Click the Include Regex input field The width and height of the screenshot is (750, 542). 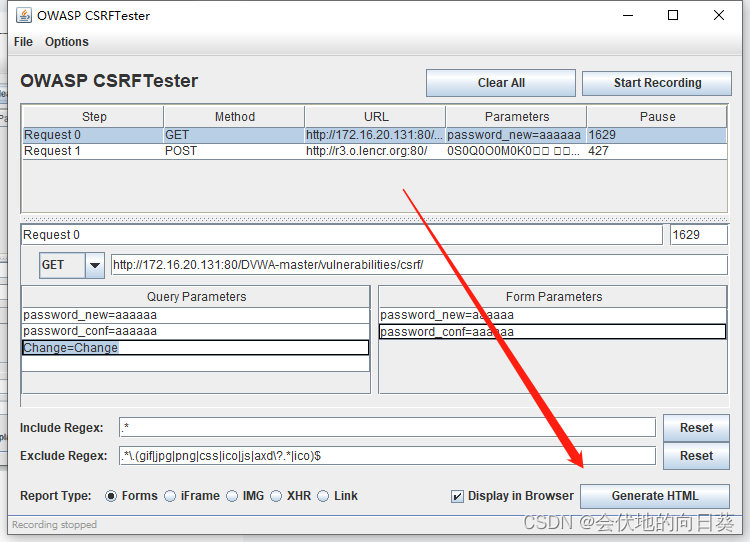[387, 428]
